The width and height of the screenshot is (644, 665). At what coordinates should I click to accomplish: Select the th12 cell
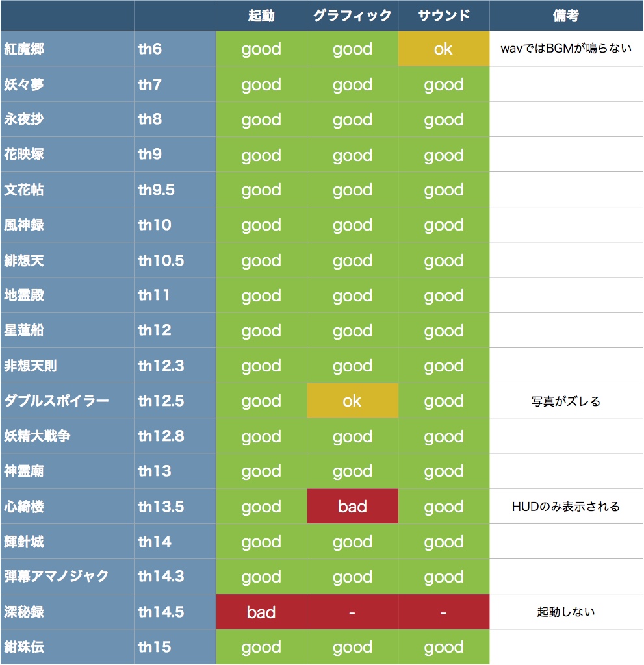click(x=175, y=331)
